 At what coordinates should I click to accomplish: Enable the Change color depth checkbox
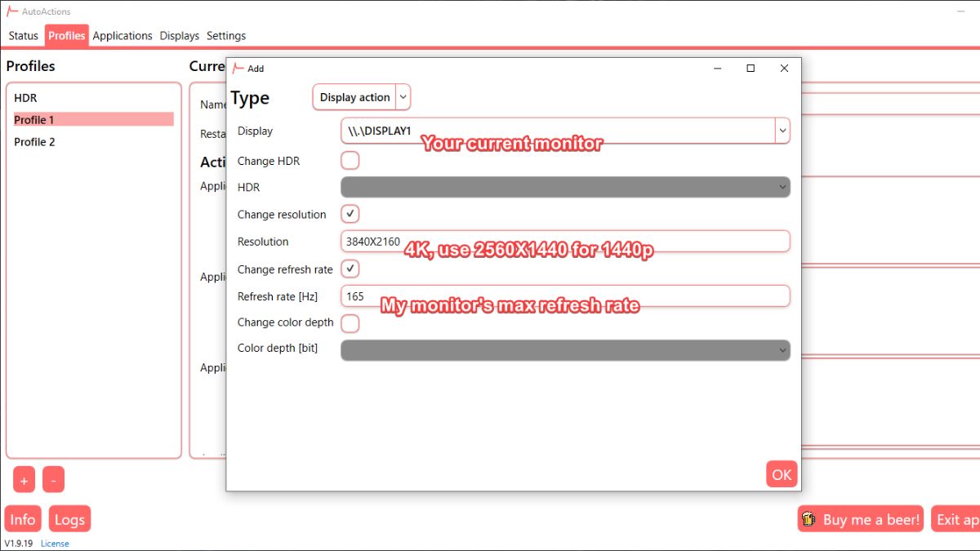pyautogui.click(x=350, y=323)
